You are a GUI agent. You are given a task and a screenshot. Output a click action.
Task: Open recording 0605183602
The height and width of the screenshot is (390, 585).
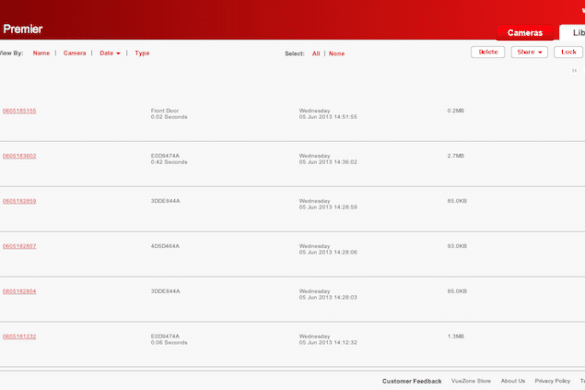(19, 156)
